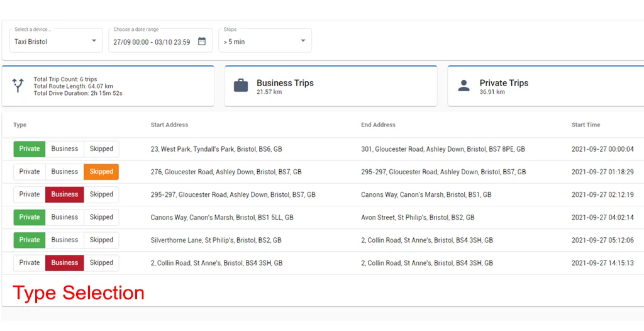
Task: Expand the Taxi Bristol device dropdown arrow
Action: tap(94, 41)
